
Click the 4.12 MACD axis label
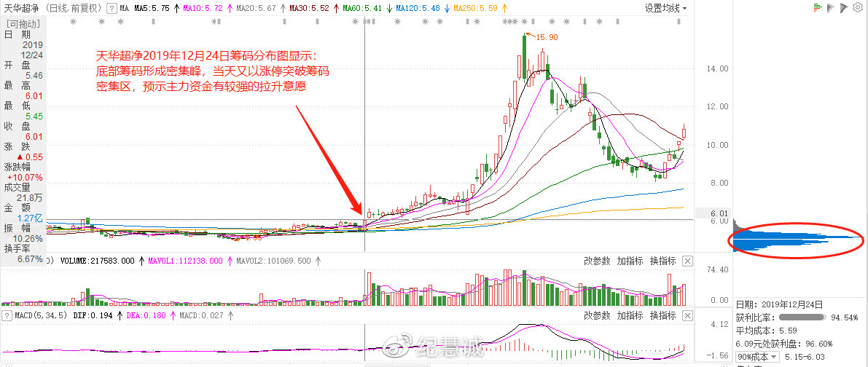pyautogui.click(x=718, y=325)
